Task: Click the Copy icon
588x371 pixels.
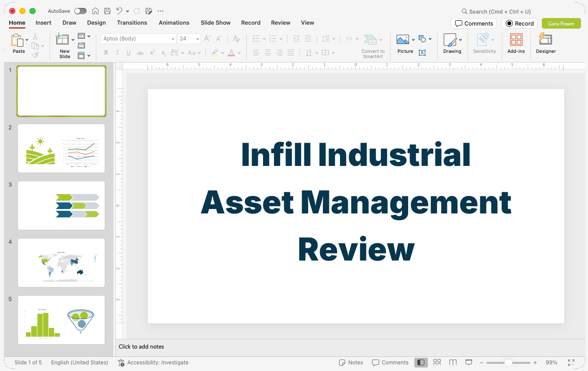Action: point(35,46)
